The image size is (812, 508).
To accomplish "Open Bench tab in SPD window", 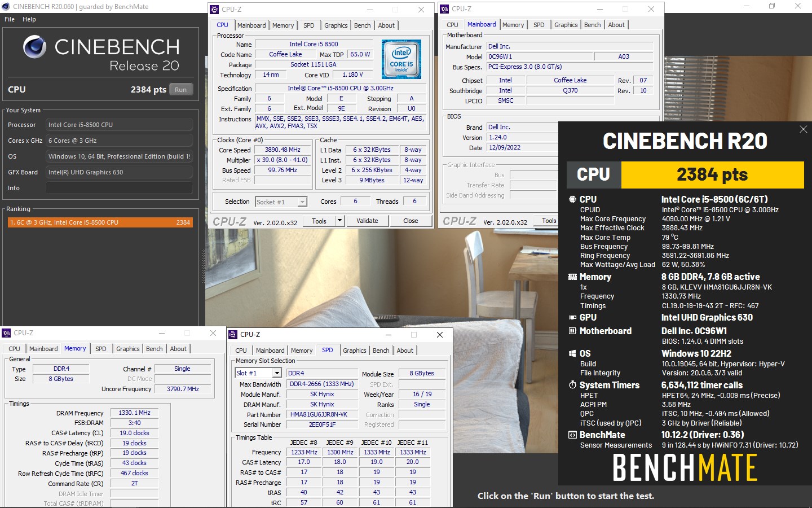I will pos(381,351).
